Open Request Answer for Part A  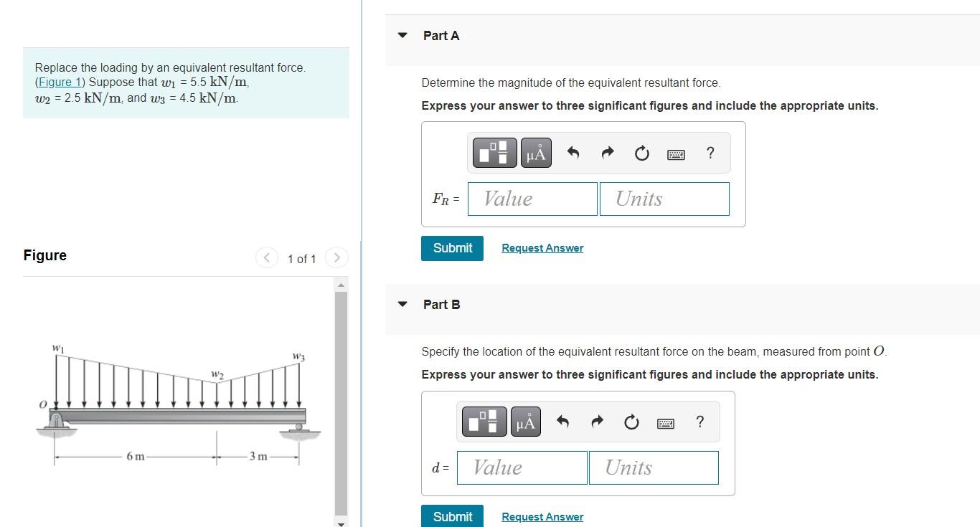(542, 247)
